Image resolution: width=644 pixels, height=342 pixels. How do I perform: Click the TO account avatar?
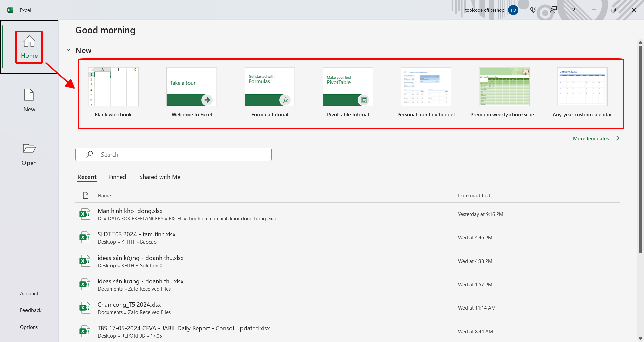click(513, 10)
